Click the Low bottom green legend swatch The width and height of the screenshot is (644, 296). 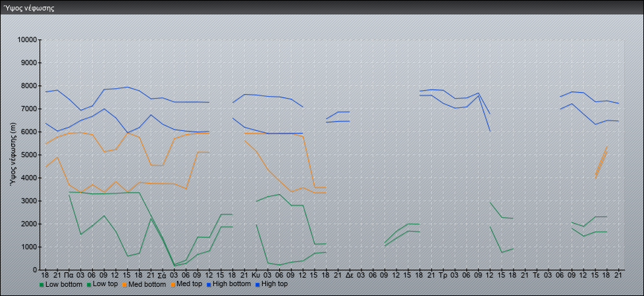41,284
